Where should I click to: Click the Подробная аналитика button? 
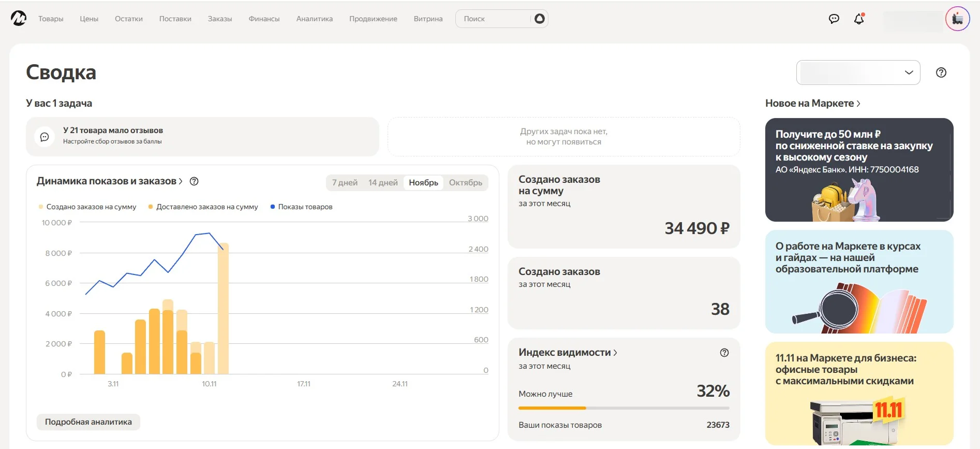88,422
